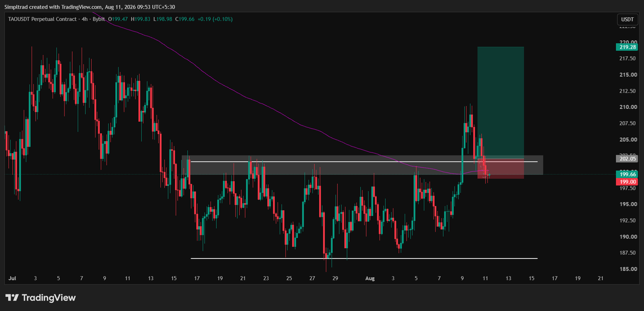Viewport: 644px width, 311px height.
Task: Click the 195.00 price axis label
Action: [628, 204]
